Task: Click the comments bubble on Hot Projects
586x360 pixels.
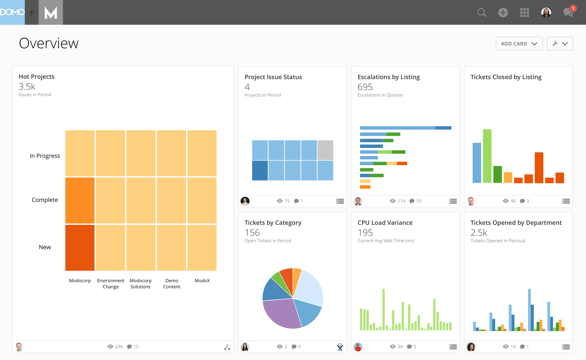Action: click(x=129, y=347)
